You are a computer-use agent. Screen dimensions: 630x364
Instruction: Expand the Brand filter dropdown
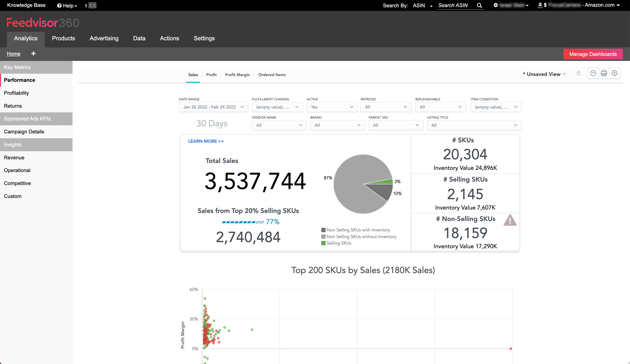click(x=337, y=125)
